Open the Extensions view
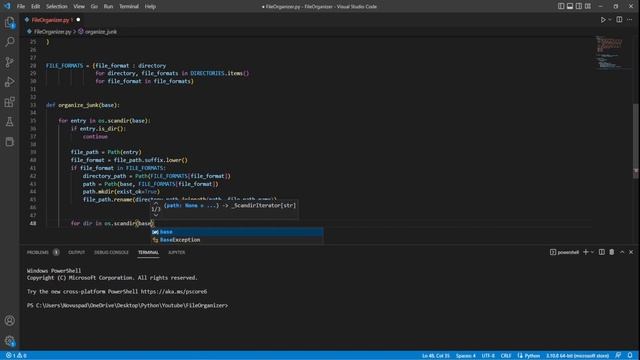The image size is (640, 360). (x=9, y=102)
